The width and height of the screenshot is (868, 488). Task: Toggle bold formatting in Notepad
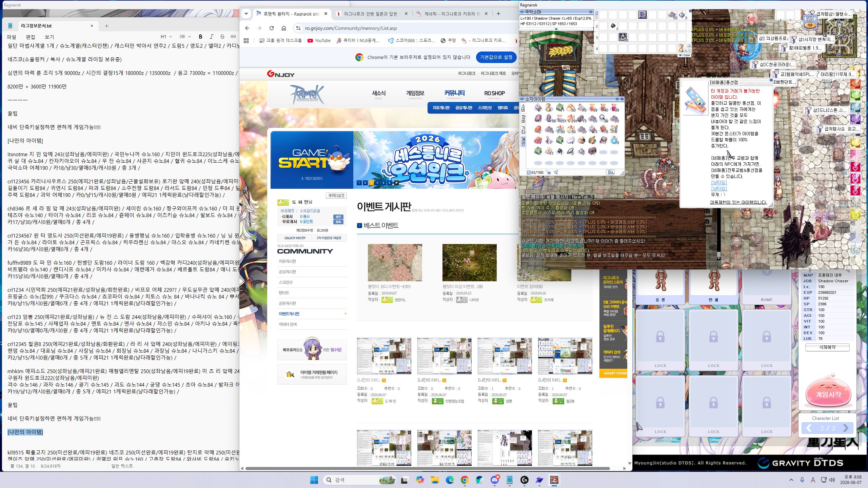pyautogui.click(x=200, y=37)
